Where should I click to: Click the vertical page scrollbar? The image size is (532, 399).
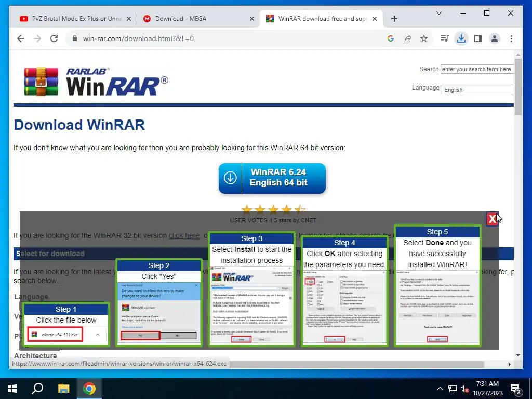[518, 87]
